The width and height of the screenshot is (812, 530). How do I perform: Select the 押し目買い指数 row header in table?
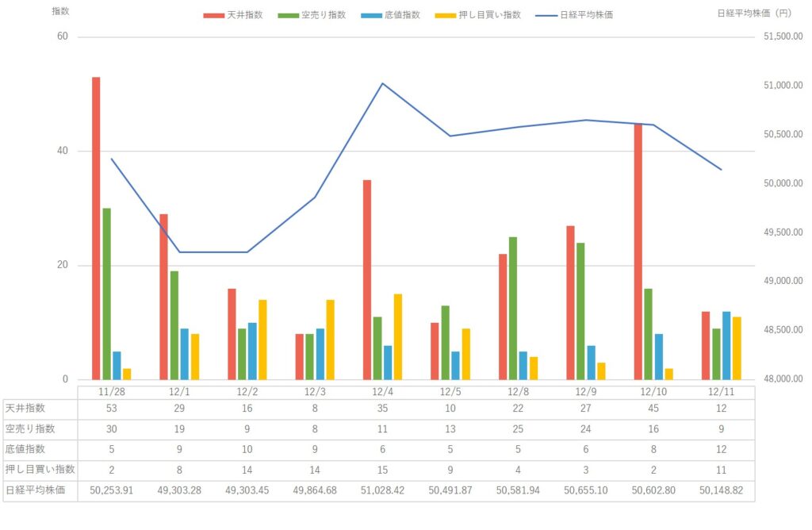[39, 470]
